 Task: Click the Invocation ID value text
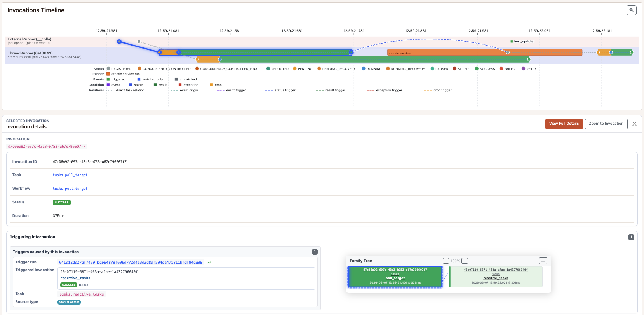(90, 162)
